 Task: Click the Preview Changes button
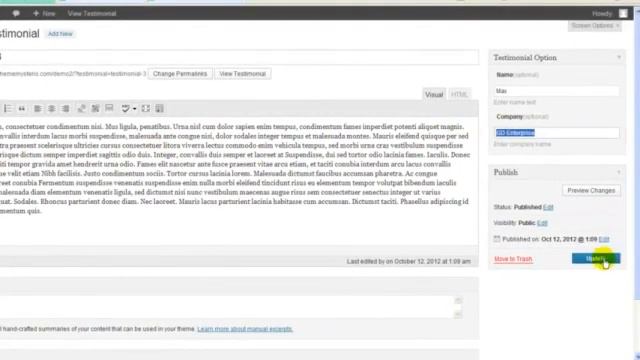(591, 191)
